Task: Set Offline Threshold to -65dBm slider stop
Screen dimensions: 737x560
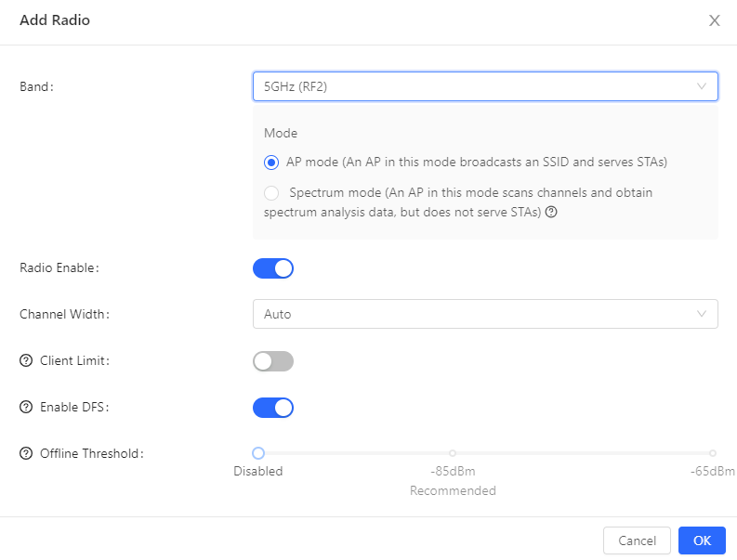Action: (x=713, y=453)
